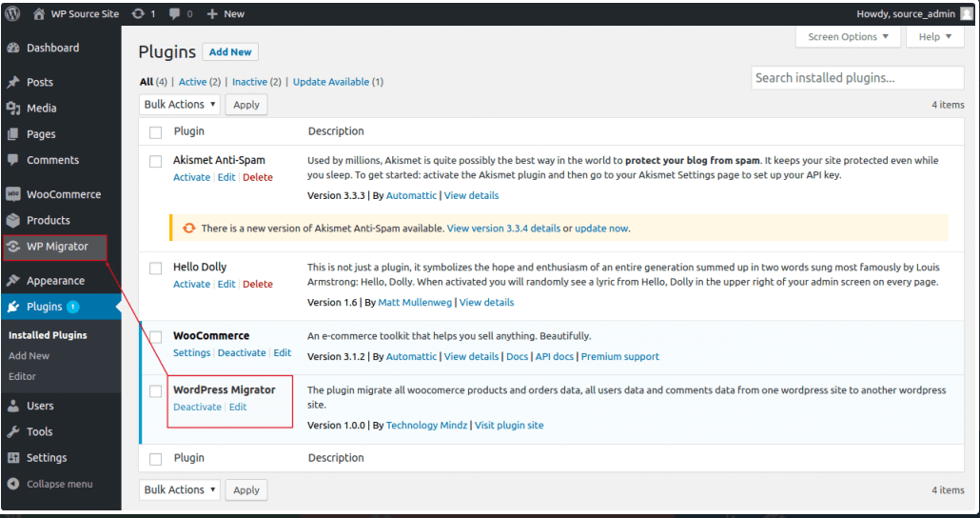Viewport: 980px width, 518px height.
Task: Expand the Screen Options panel
Action: [848, 37]
